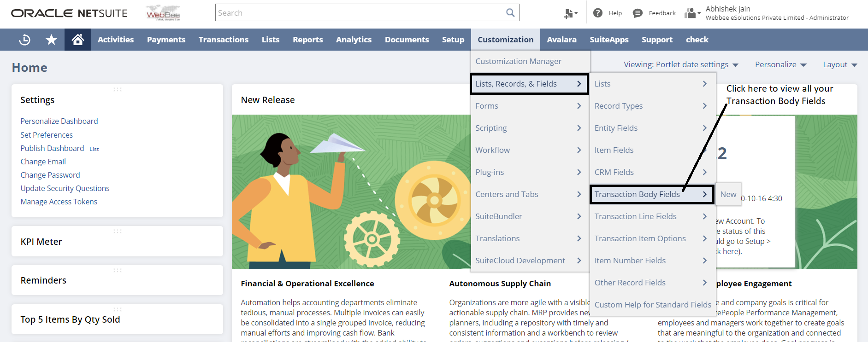Select Item Number Fields submenu item
The width and height of the screenshot is (868, 342).
[652, 261]
